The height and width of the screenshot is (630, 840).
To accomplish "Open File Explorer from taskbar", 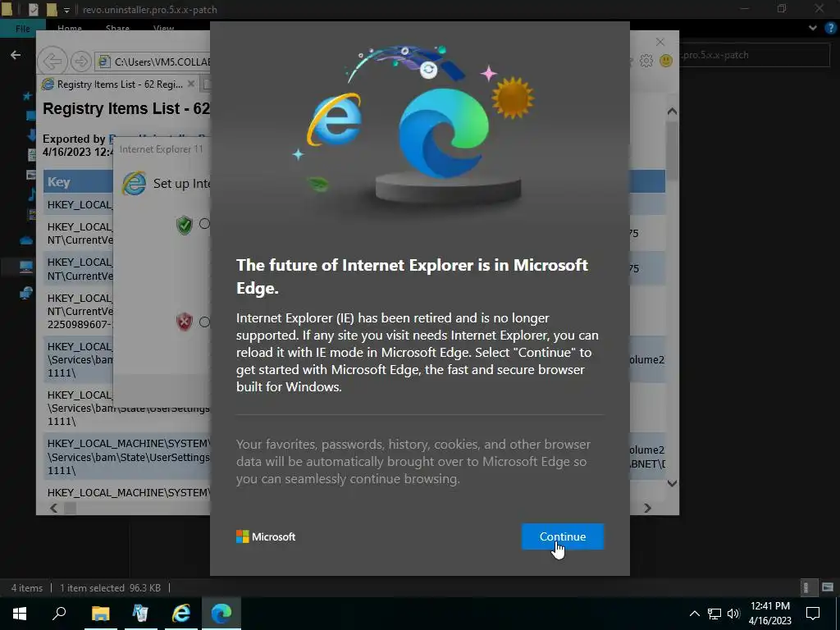I will click(100, 613).
